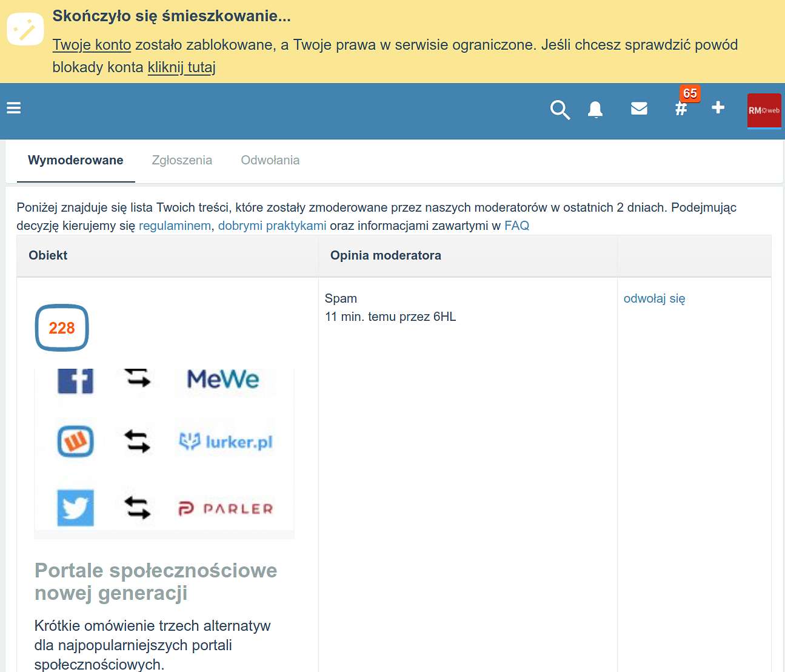
Task: Select the Wymoderowane tab
Action: 76,160
